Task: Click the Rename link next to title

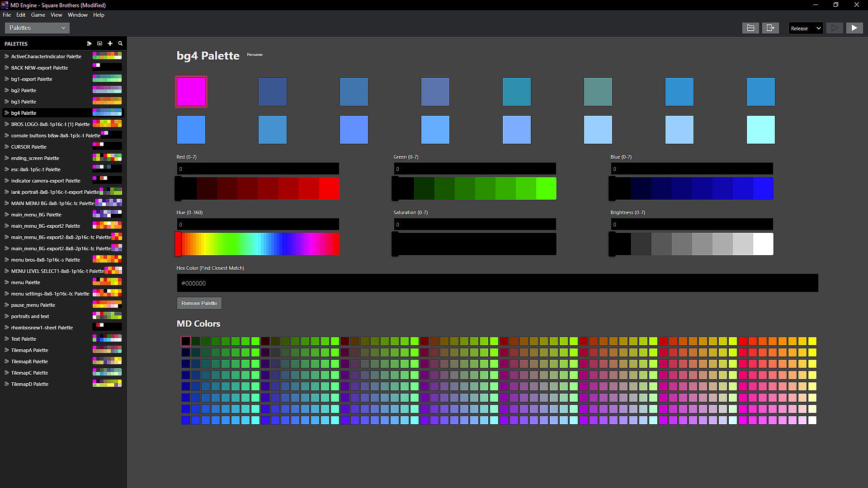Action: pyautogui.click(x=255, y=55)
